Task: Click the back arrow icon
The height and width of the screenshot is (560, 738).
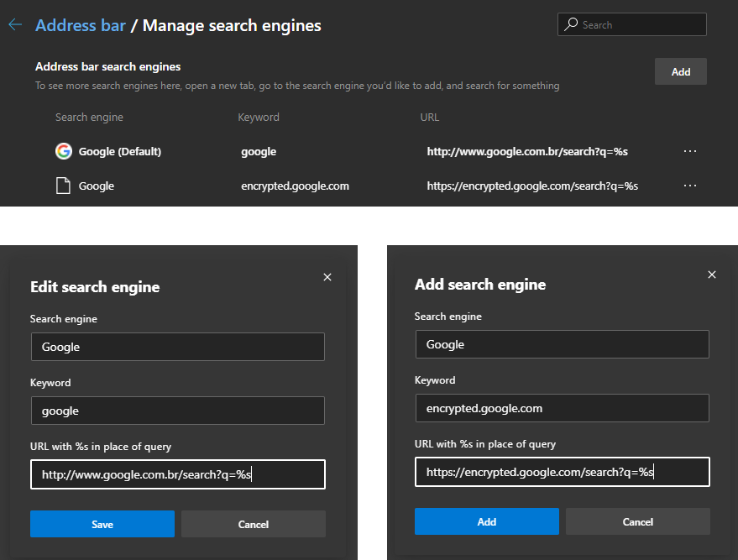Action: (14, 25)
